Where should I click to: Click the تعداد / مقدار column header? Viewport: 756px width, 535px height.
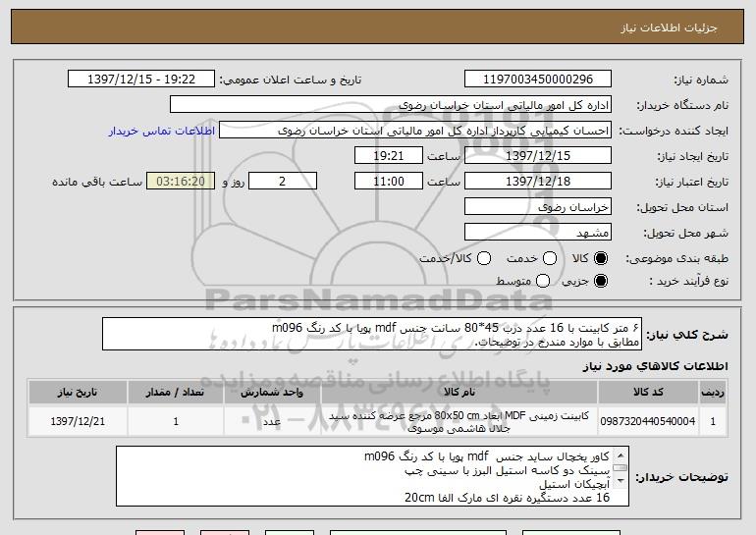pyautogui.click(x=176, y=393)
